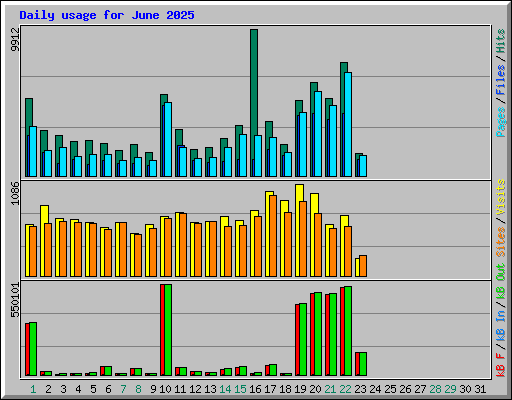
Task: Select day 22 on the axis
Action: [x=345, y=389]
